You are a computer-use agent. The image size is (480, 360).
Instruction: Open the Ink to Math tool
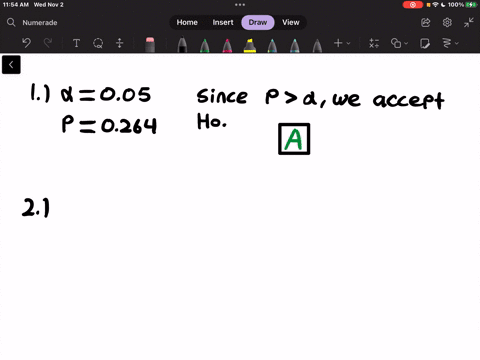click(x=374, y=43)
